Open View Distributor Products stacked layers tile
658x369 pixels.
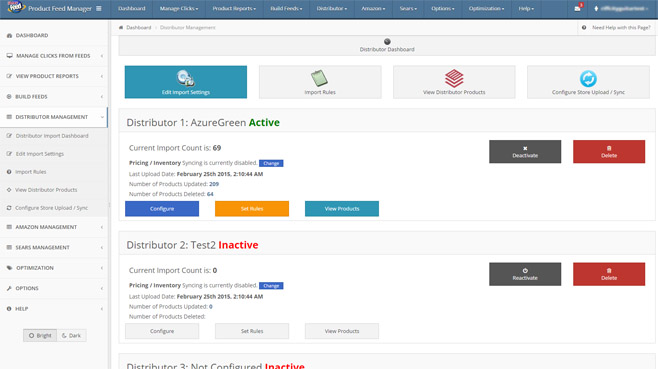click(454, 82)
